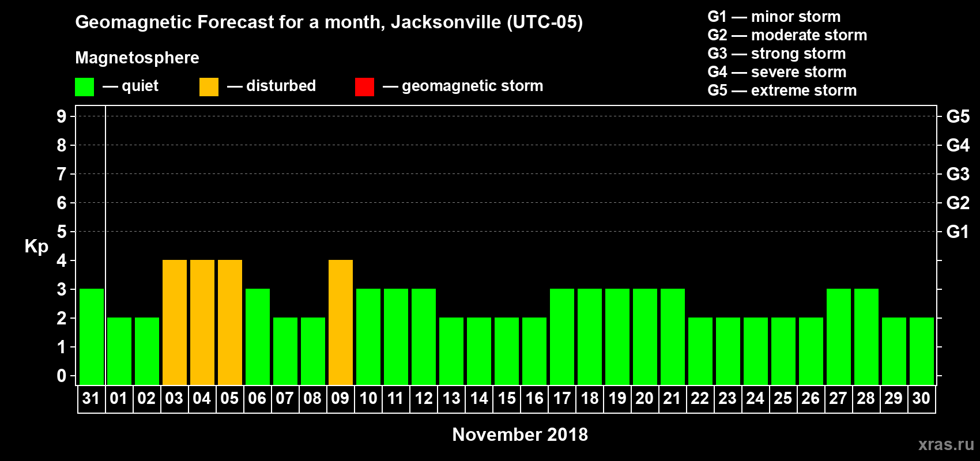Select the orange bar for day 03

click(x=175, y=322)
